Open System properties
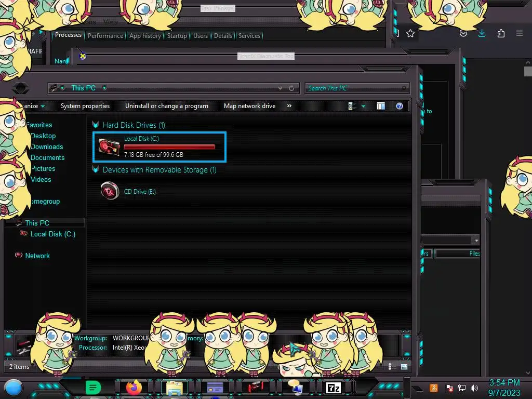The image size is (532, 399). 85,106
